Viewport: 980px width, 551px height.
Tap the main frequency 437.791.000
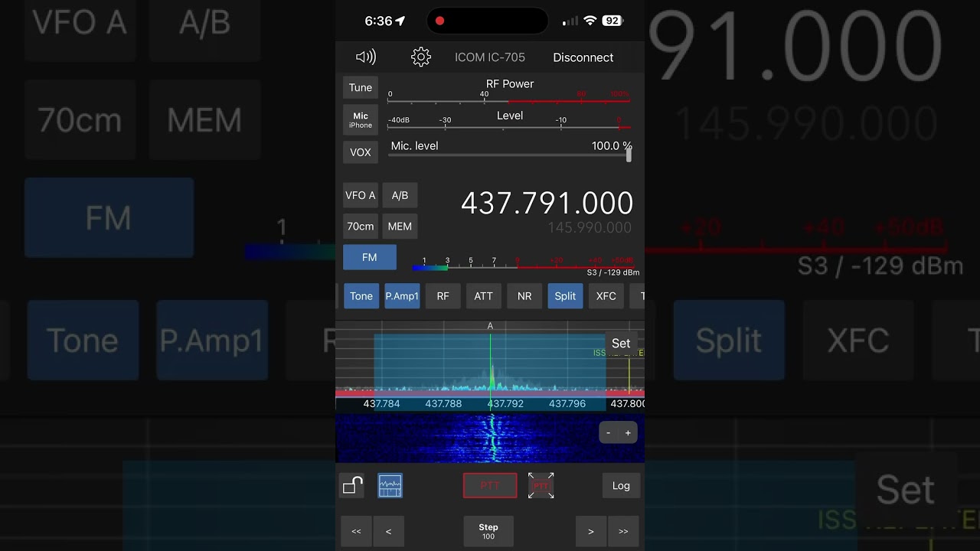coord(547,204)
